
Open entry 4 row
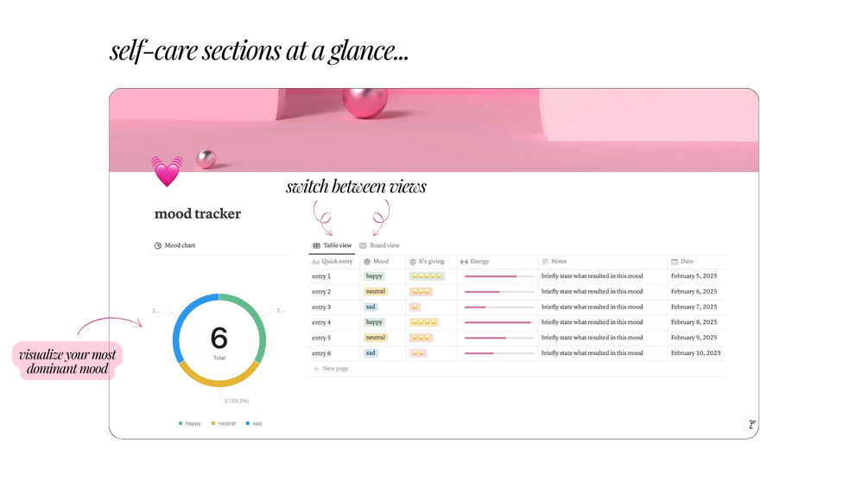click(321, 322)
